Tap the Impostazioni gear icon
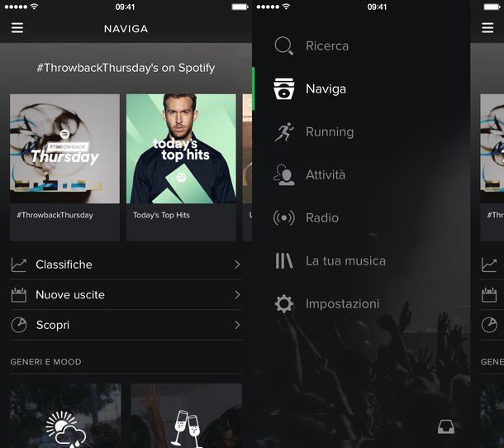The height and width of the screenshot is (448, 504). click(284, 303)
